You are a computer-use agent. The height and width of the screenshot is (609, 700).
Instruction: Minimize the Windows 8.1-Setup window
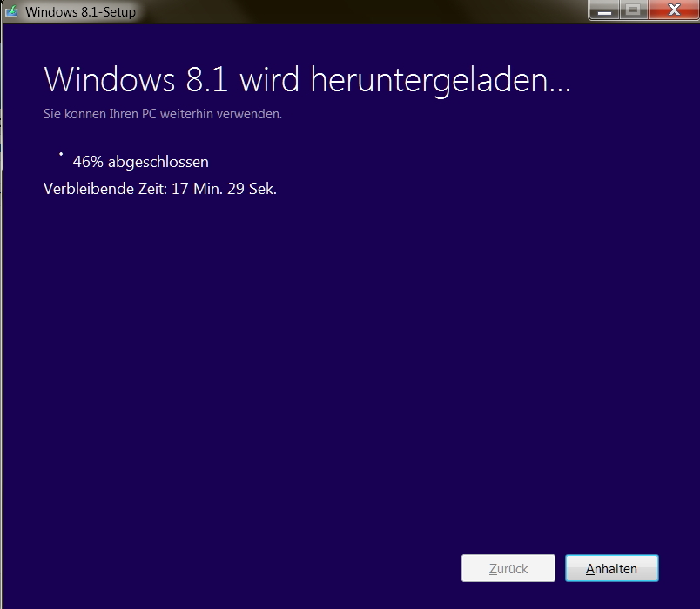click(604, 10)
